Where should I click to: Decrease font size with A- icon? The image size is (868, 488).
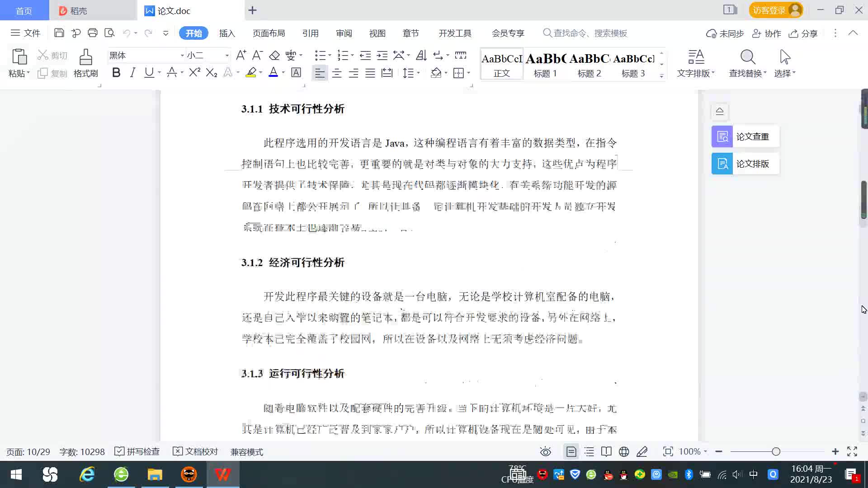tap(257, 55)
